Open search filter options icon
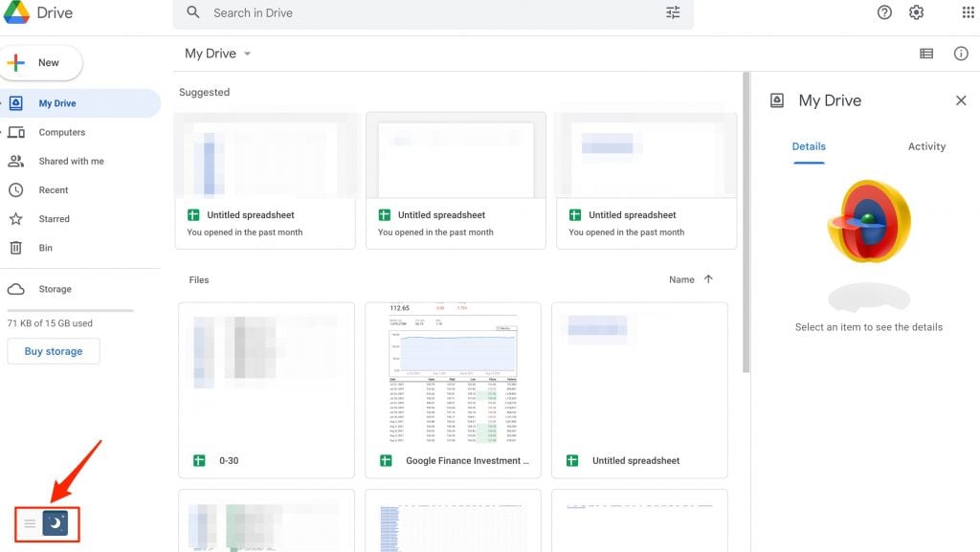This screenshot has height=552, width=980. (673, 12)
